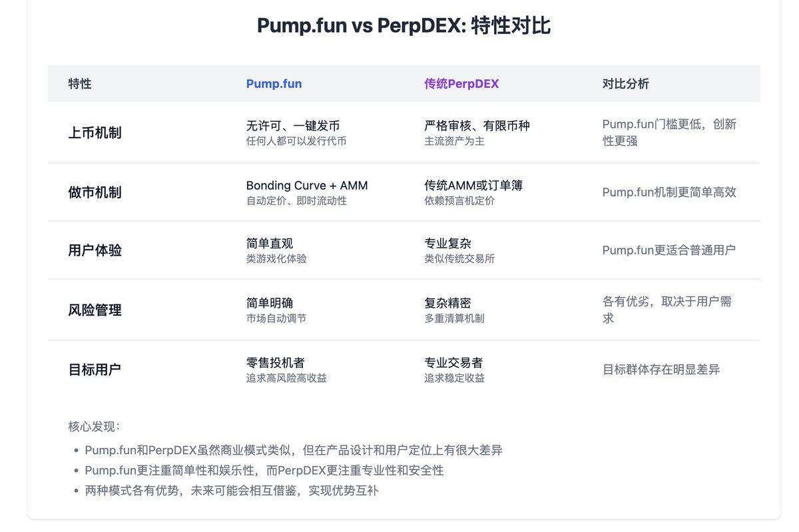799x532 pixels.
Task: Click the cell '无许可、一键发币'
Action: [x=293, y=125]
